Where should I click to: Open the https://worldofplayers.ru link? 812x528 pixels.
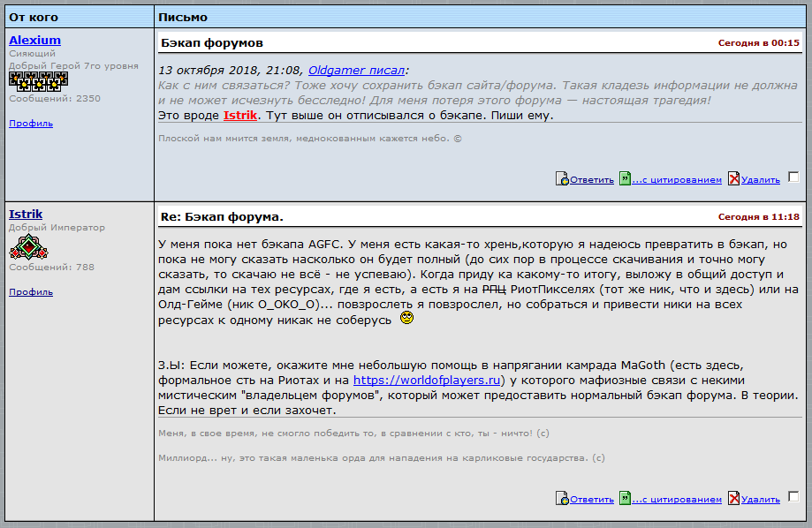coord(427,380)
